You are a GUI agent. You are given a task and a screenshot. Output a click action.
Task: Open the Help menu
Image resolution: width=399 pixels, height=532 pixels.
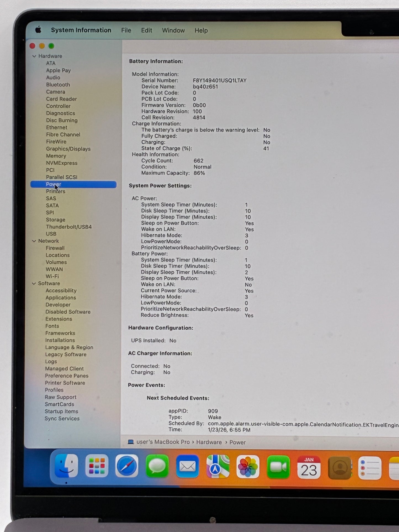click(201, 30)
